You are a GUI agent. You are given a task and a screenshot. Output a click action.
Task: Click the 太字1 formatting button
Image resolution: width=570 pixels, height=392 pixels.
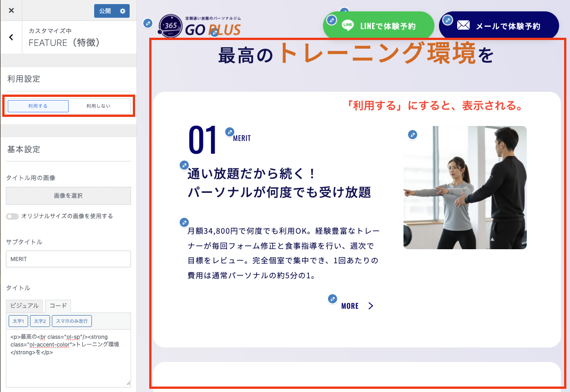click(x=18, y=321)
